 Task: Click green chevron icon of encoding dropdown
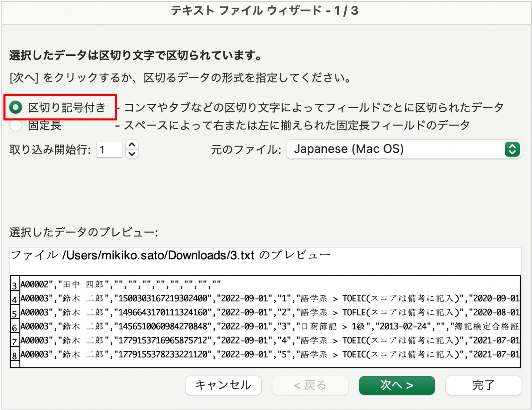click(x=512, y=149)
